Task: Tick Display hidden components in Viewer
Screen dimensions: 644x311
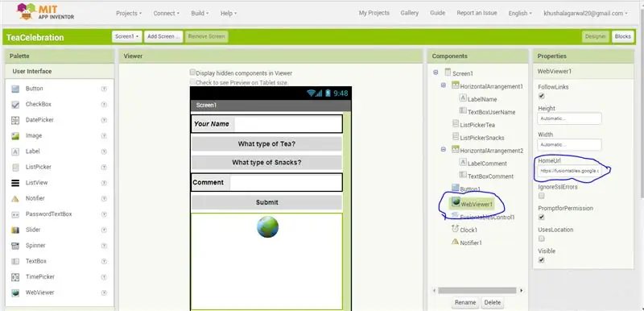Action: [192, 73]
